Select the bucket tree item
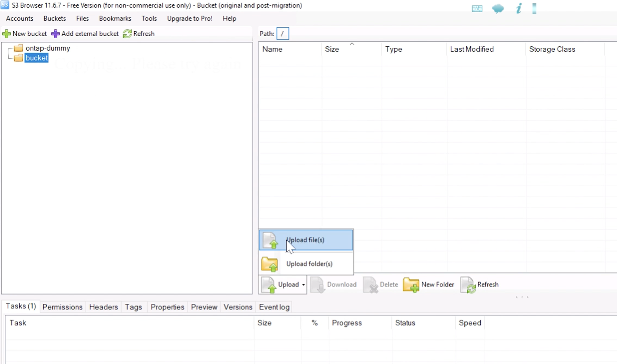617x364 pixels. (37, 58)
